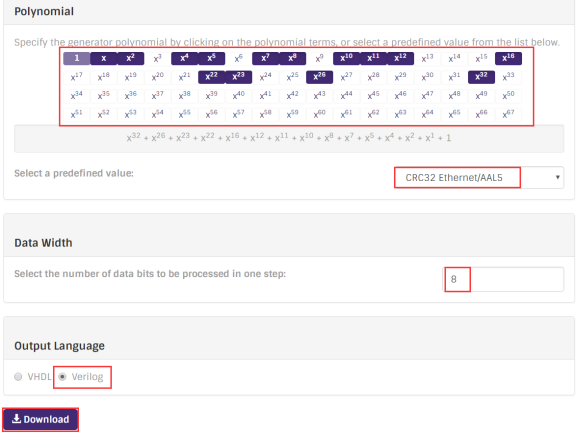Toggle the constant term 1
This screenshot has width=576, height=434.
click(76, 58)
